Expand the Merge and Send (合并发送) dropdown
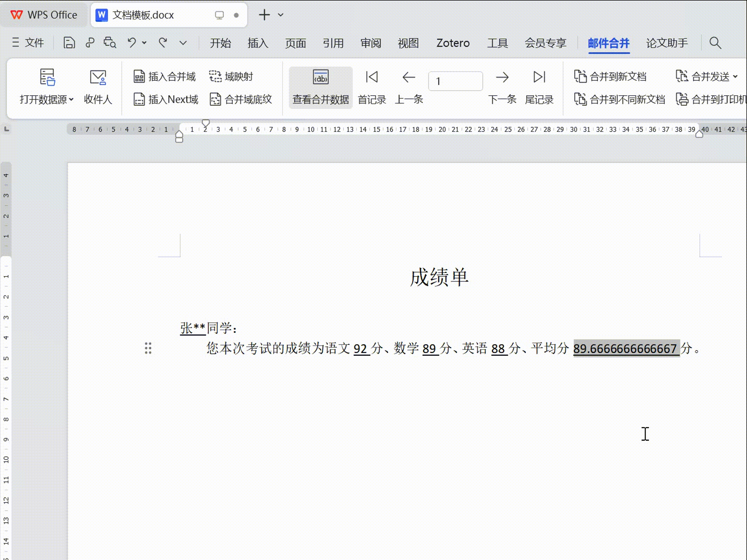This screenshot has height=560, width=747. [735, 77]
